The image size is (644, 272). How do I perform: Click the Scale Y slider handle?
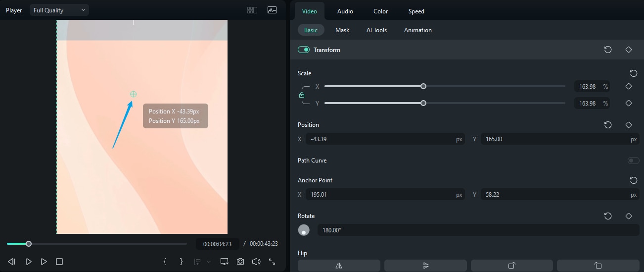click(423, 103)
